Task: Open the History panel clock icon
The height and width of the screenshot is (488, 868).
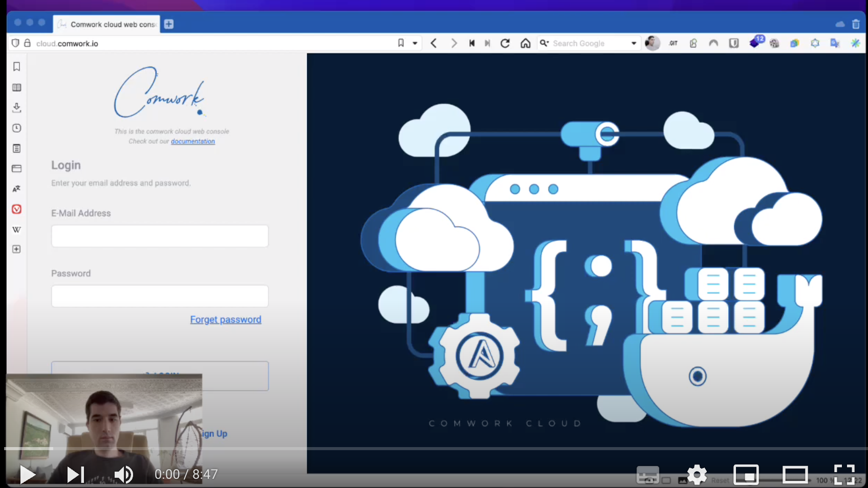Action: 16,128
